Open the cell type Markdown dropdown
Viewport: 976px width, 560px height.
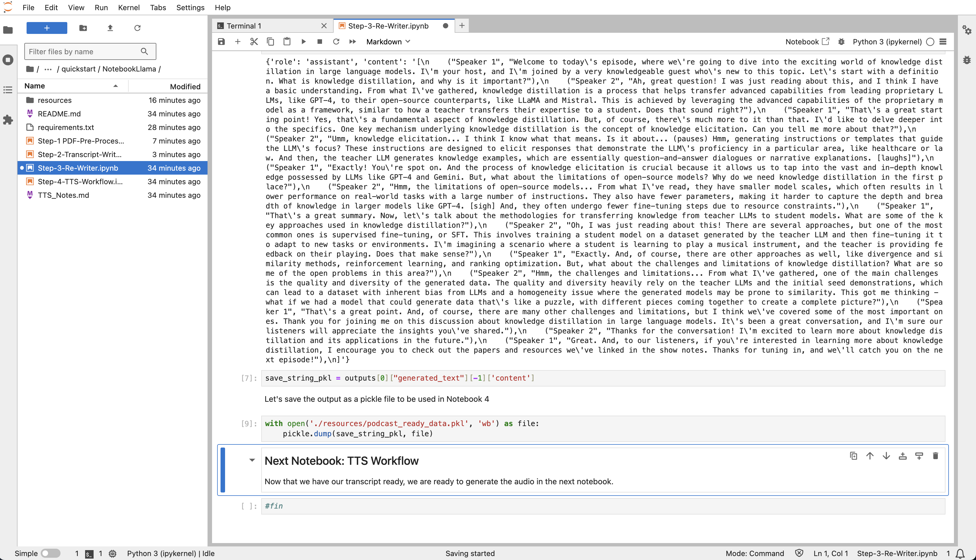[x=388, y=42]
